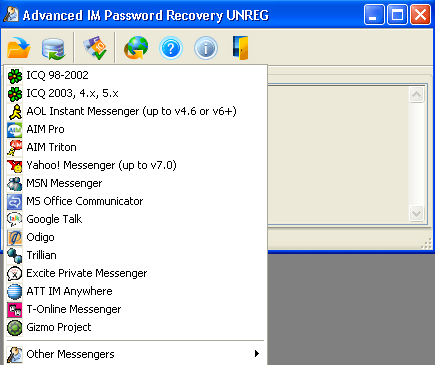Click the globe web update icon
The image size is (435, 365).
(136, 48)
